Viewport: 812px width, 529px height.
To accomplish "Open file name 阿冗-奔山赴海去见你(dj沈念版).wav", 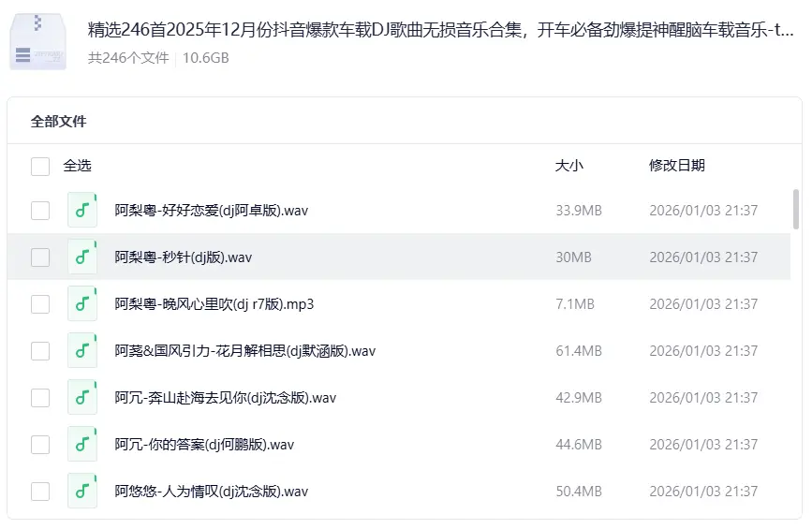I will pos(226,398).
